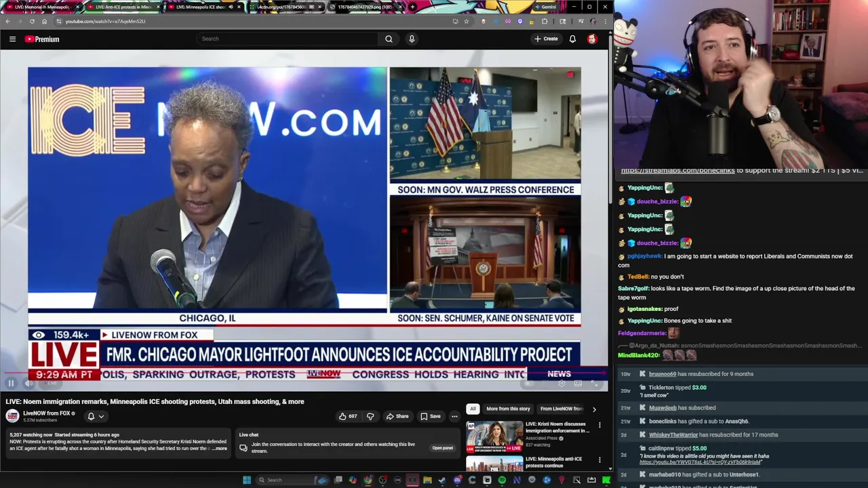The width and height of the screenshot is (868, 488).
Task: Click the Share button
Action: tap(397, 416)
